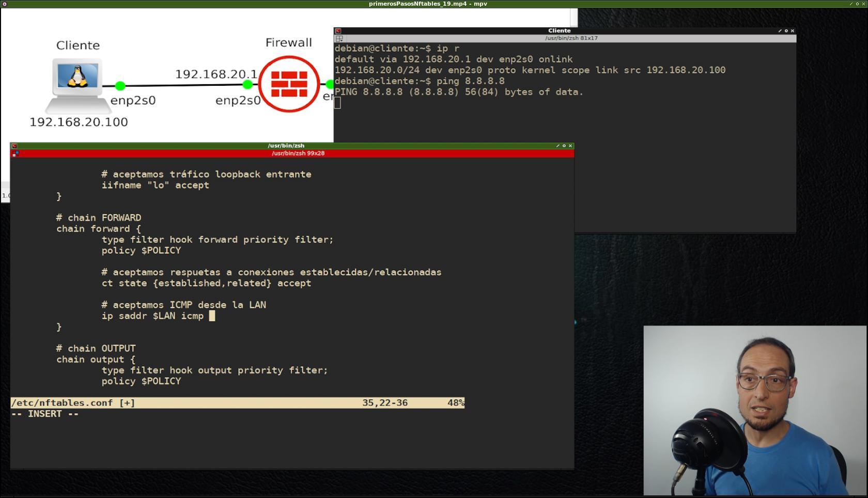Image resolution: width=868 pixels, height=498 pixels.
Task: Click Terminator group icon in red titlebar
Action: [x=16, y=153]
